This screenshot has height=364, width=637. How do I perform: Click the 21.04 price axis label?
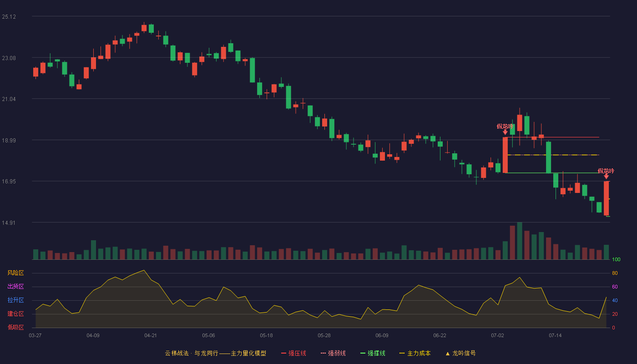[9, 99]
